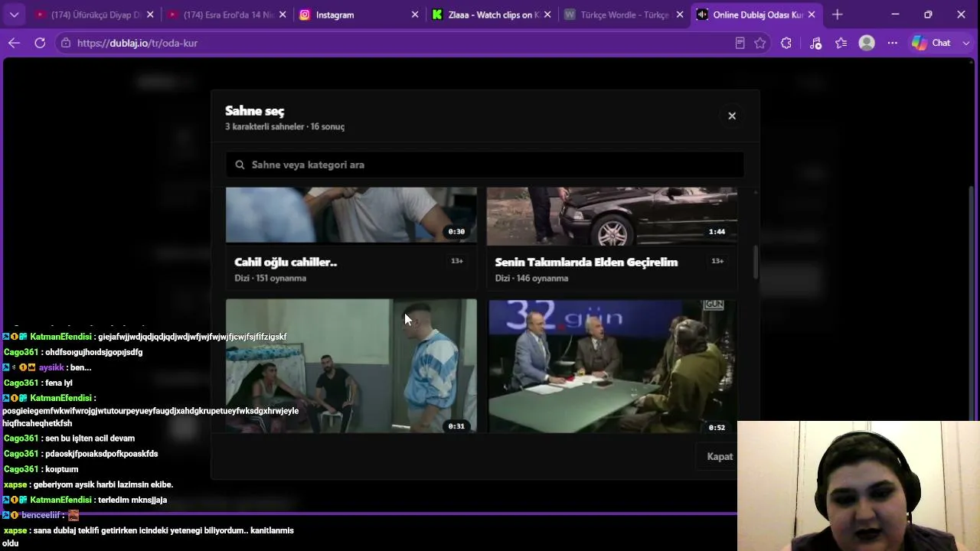Click the 'Senin Takımlarıda Elden Geçirelim' title
Viewport: 980px width, 551px height.
[x=586, y=262]
